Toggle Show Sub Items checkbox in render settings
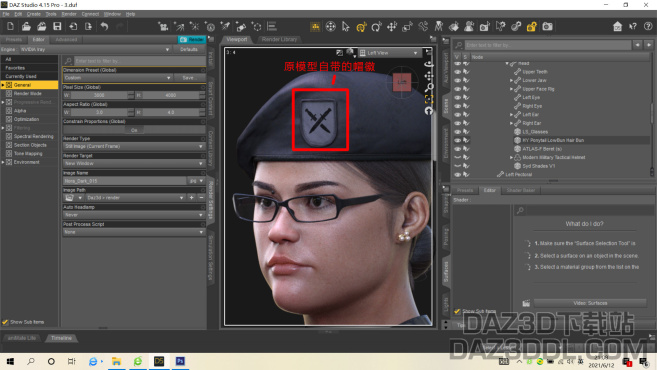657x370 pixels. [5, 322]
